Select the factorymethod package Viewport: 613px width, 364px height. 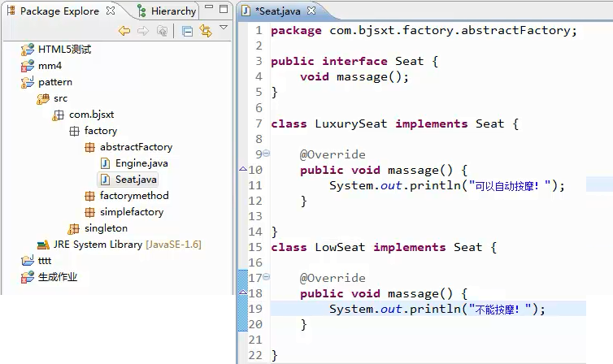[133, 196]
